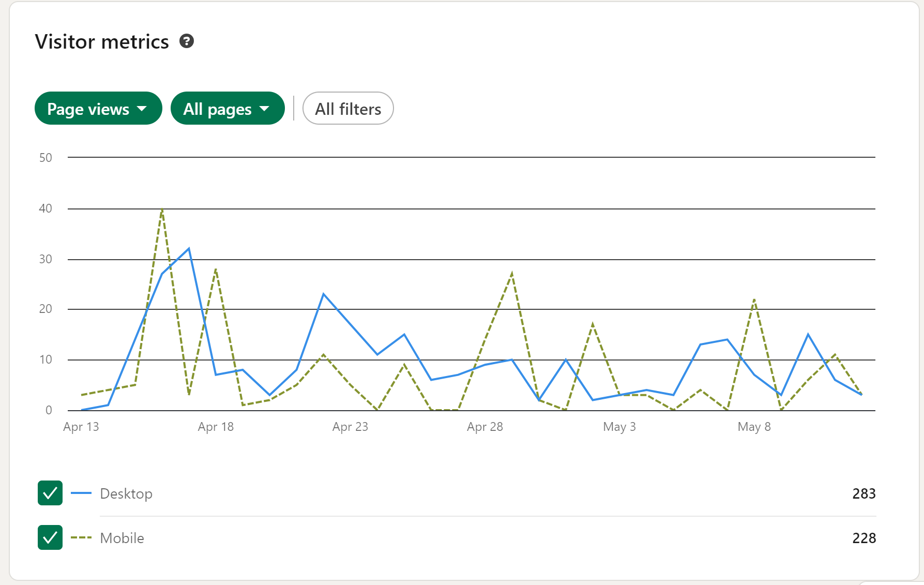
Task: Expand the All pages dropdown
Action: [228, 109]
